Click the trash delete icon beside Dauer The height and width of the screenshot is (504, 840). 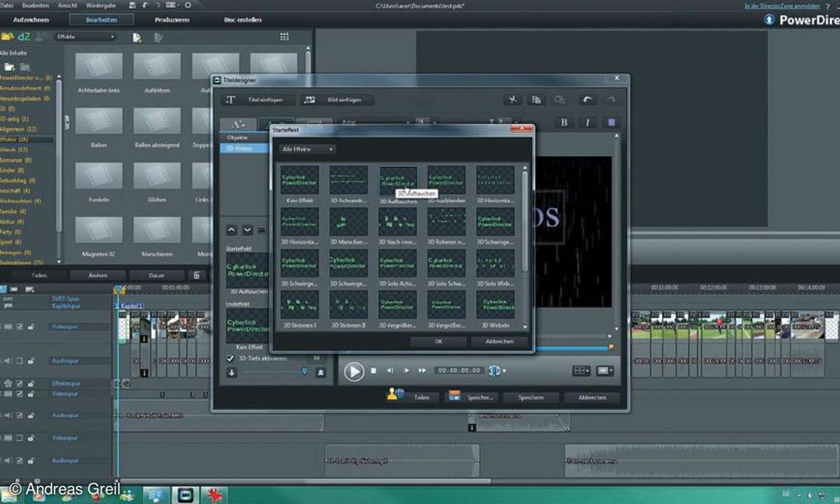197,275
